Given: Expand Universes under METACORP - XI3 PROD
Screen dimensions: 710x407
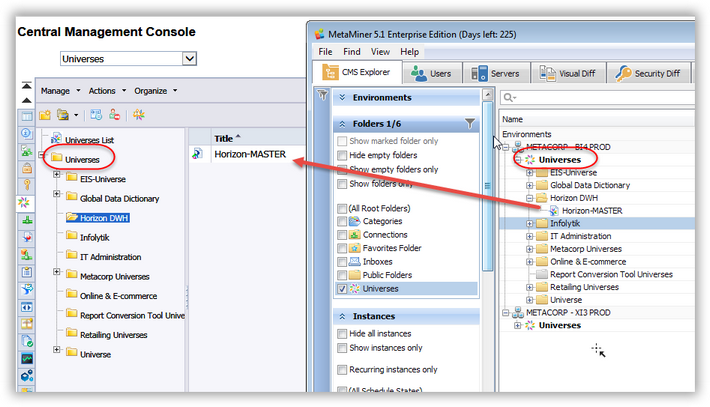Looking at the screenshot, I should point(518,326).
